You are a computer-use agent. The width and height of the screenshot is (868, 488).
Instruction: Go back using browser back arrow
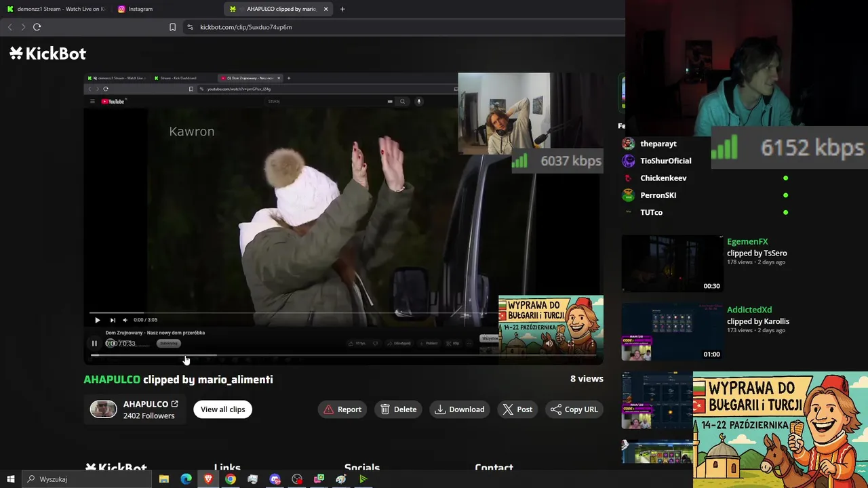pos(9,27)
